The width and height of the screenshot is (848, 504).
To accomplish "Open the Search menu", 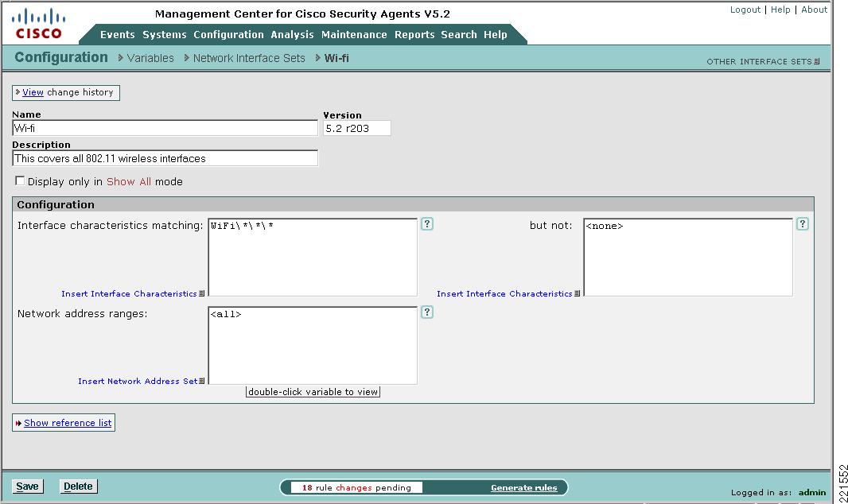I will tap(459, 34).
